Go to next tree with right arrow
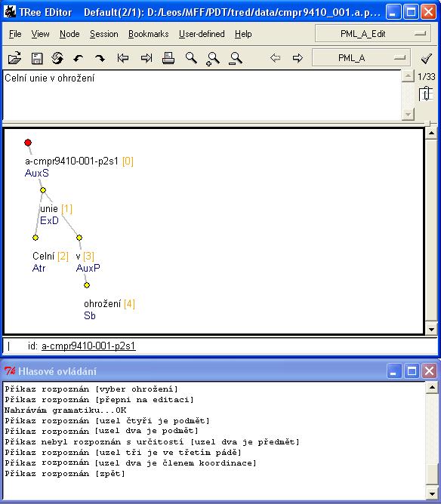This screenshot has width=441, height=504. [298, 58]
